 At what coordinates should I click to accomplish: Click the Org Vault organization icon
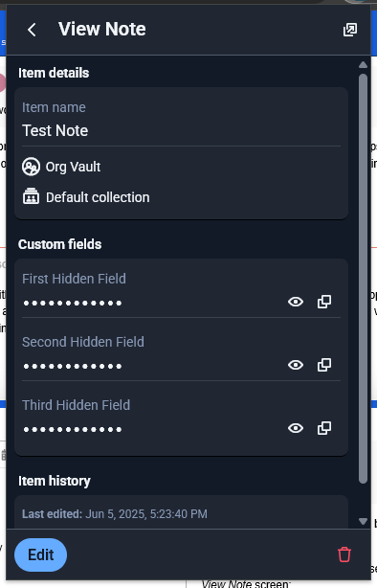(31, 167)
